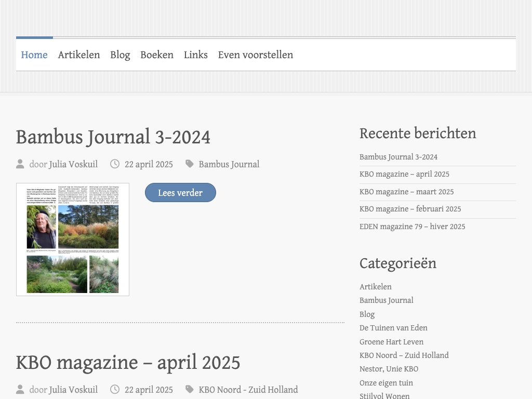Go to the Blog menu page
This screenshot has height=399, width=532.
tap(120, 55)
